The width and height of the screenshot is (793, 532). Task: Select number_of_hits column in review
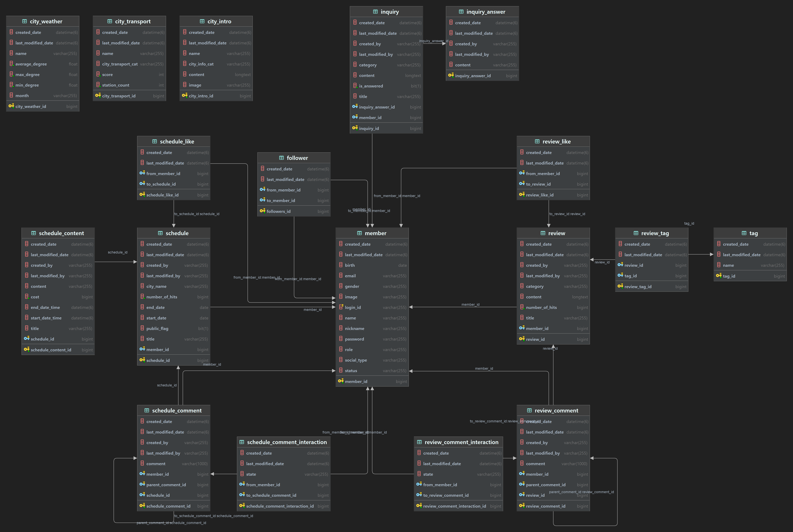point(553,307)
